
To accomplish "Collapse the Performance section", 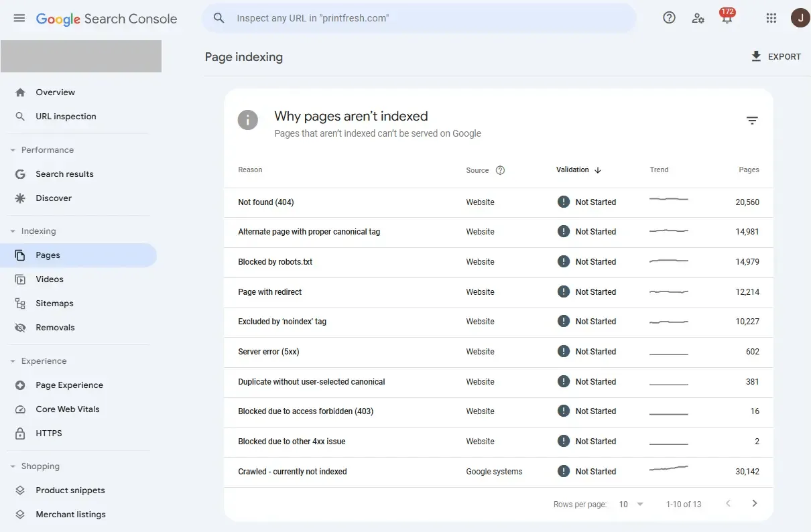I will [13, 150].
